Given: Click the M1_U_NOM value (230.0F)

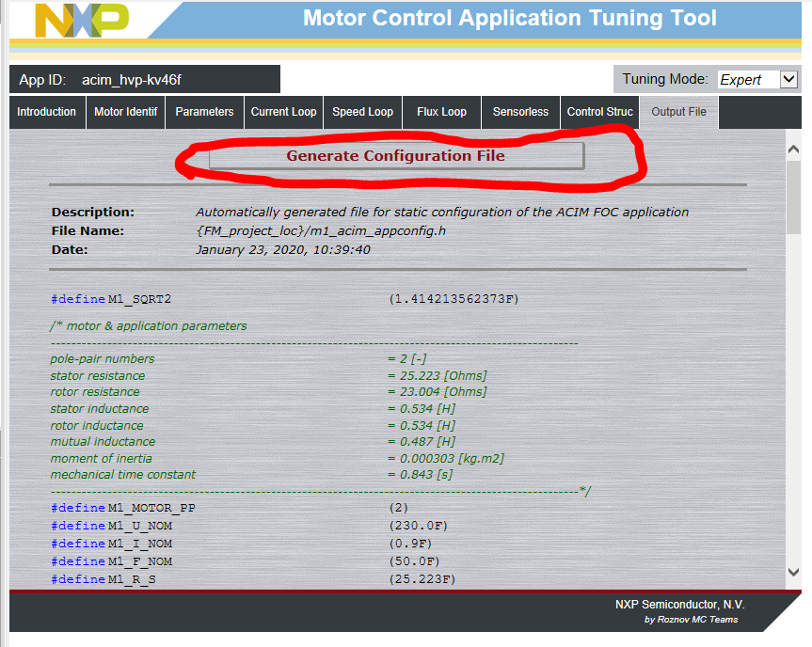Looking at the screenshot, I should click(x=419, y=526).
